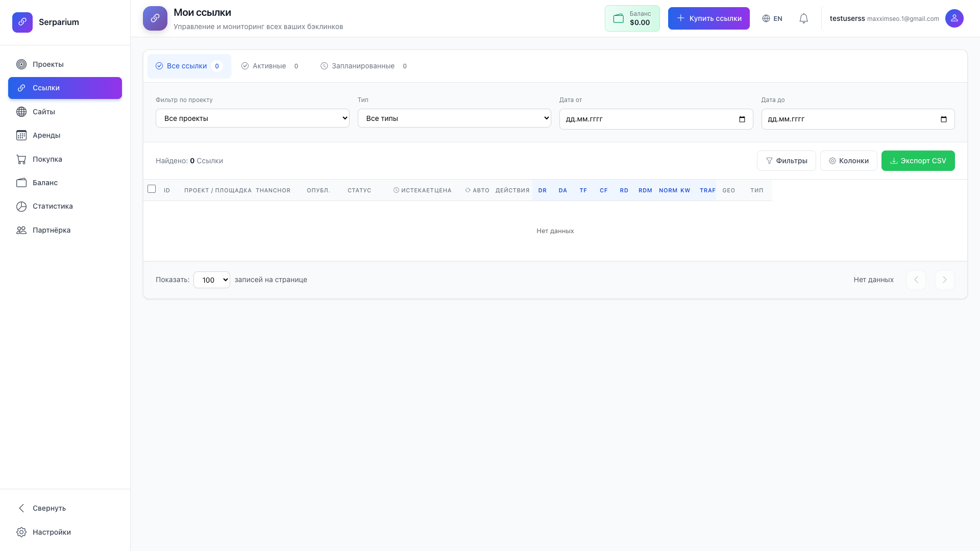Click the Покупка shopping cart icon
Screen dimensions: 980x551
click(21, 159)
